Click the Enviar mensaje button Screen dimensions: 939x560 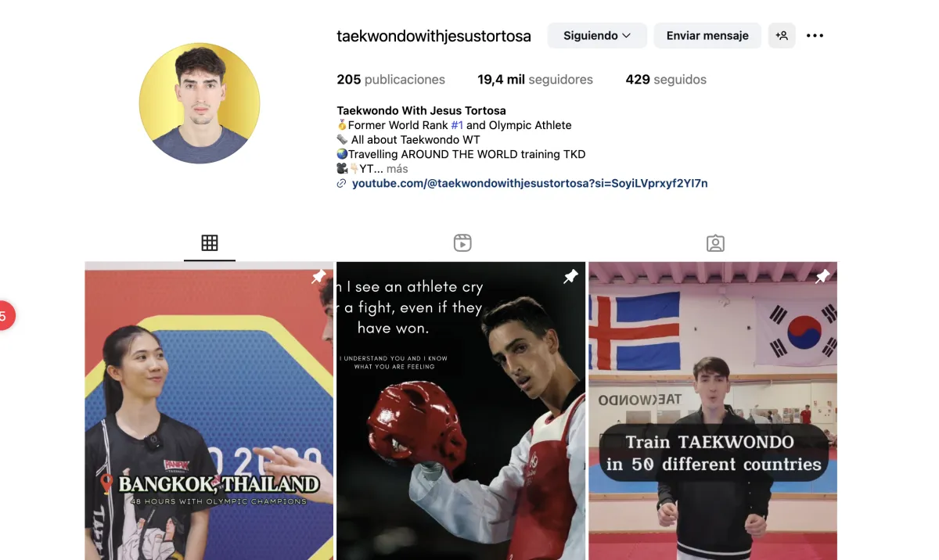(x=707, y=35)
